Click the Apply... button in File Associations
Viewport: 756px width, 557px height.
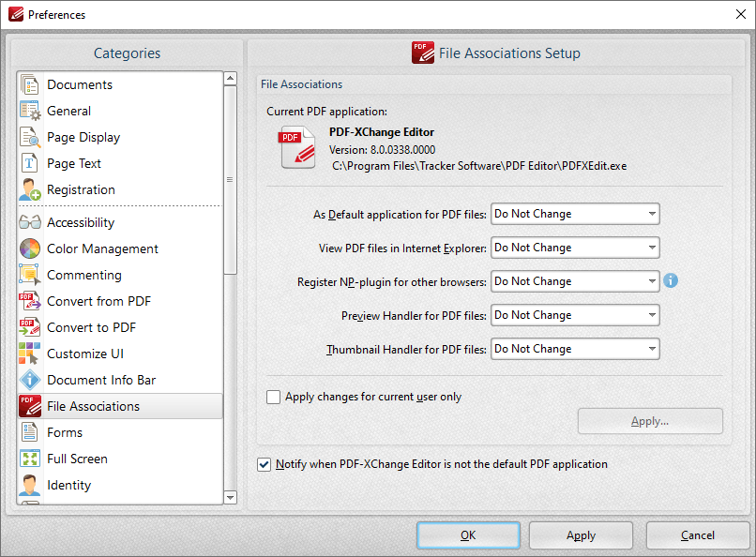click(x=650, y=421)
